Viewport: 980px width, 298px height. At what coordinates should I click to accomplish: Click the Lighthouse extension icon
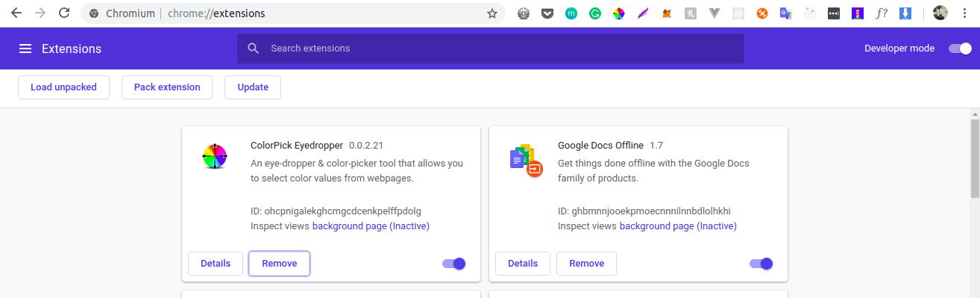coord(858,13)
